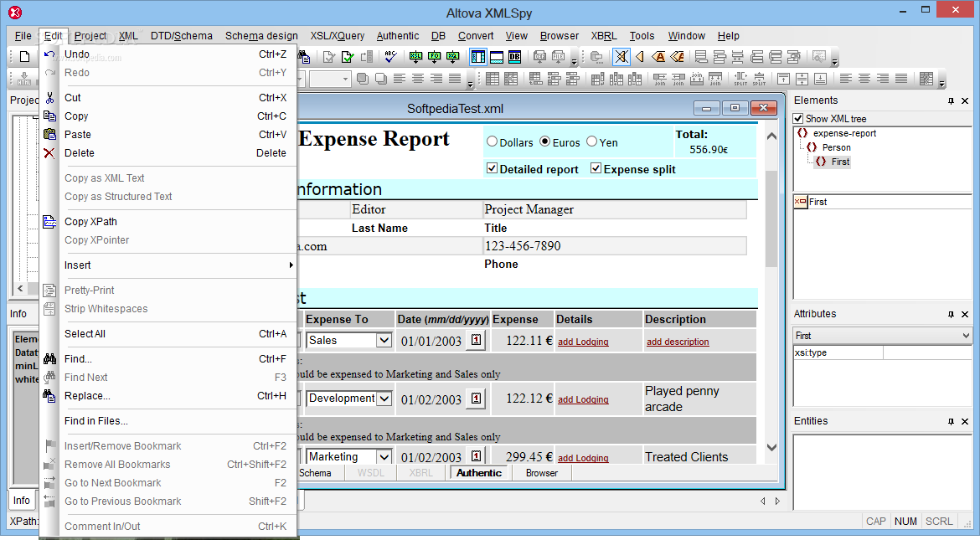Open the File menu
Image resolution: width=980 pixels, height=540 pixels.
click(23, 36)
